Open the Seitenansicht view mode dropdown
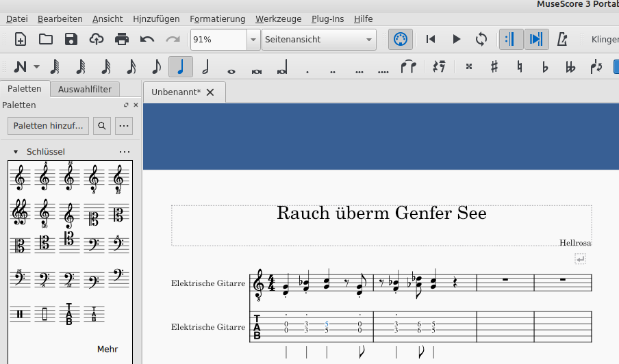 click(319, 40)
